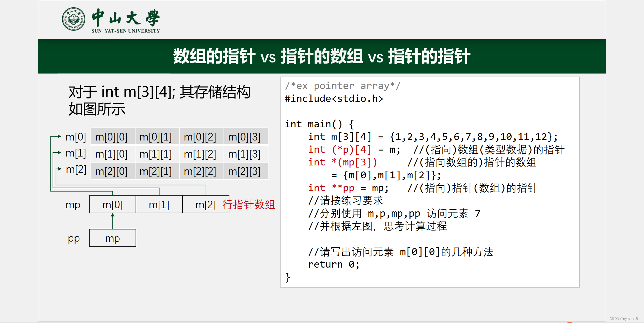Image resolution: width=644 pixels, height=323 pixels.
Task: Click the arrowhead pointing to m[2] row label
Action: (60, 169)
